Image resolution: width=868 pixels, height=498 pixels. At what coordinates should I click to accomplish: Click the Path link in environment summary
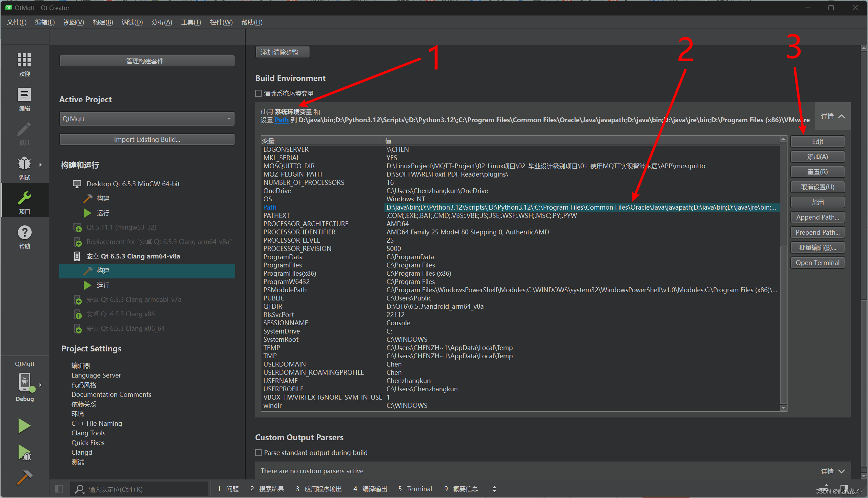coord(281,120)
